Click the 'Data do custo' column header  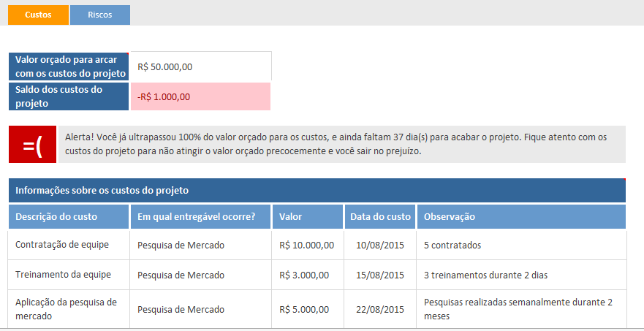tap(380, 217)
